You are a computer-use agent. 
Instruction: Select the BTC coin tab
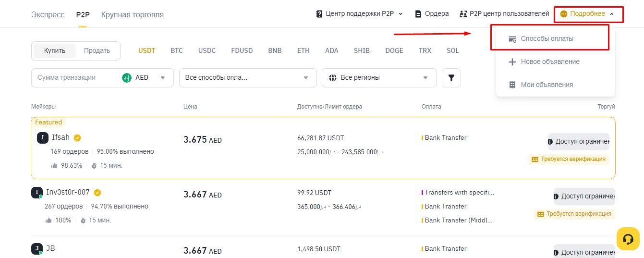coord(177,50)
